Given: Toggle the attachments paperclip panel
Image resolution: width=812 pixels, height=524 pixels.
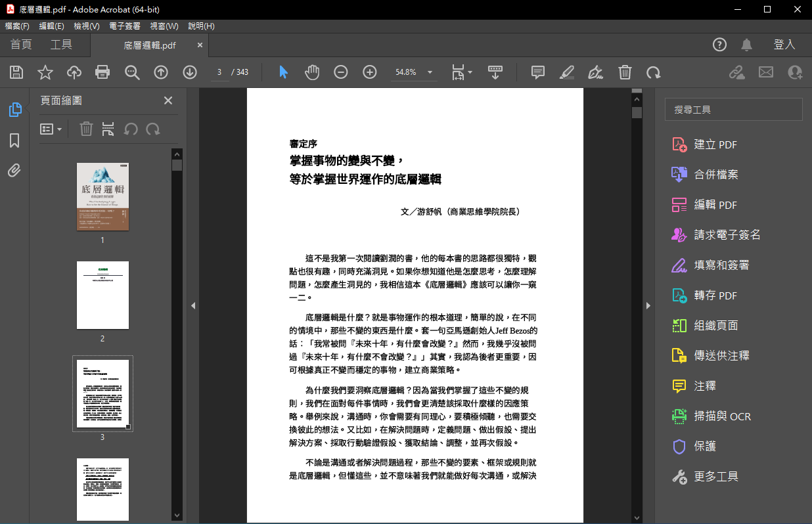Looking at the screenshot, I should click(x=14, y=171).
